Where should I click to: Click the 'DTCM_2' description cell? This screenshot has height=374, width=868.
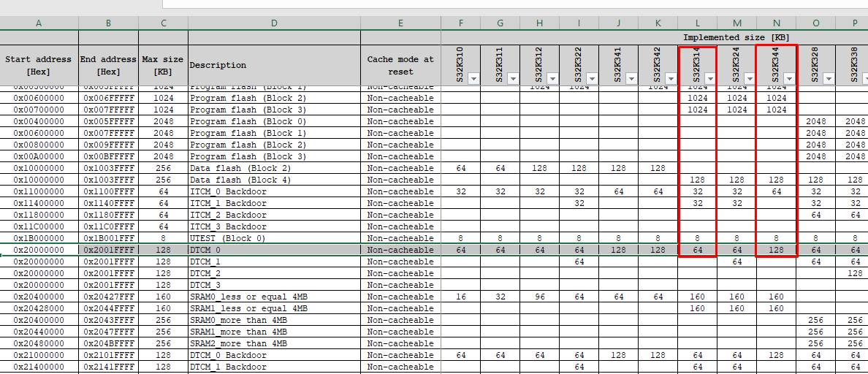[275, 273]
